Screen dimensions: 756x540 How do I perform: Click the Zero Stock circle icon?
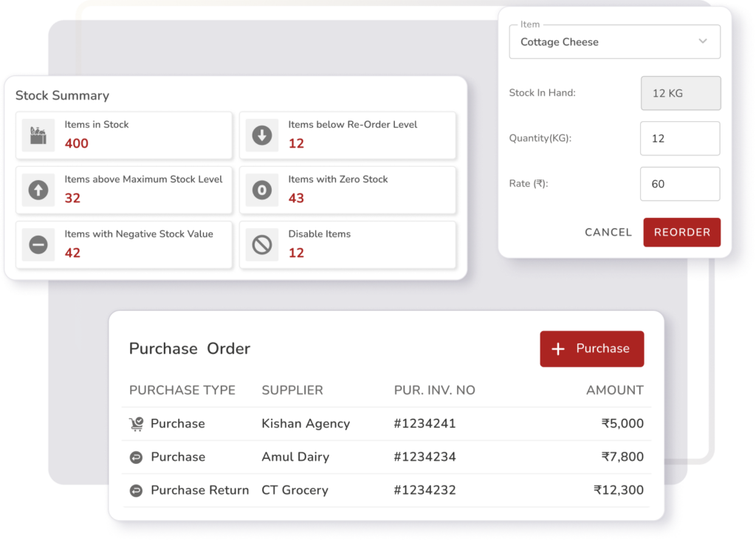click(262, 190)
